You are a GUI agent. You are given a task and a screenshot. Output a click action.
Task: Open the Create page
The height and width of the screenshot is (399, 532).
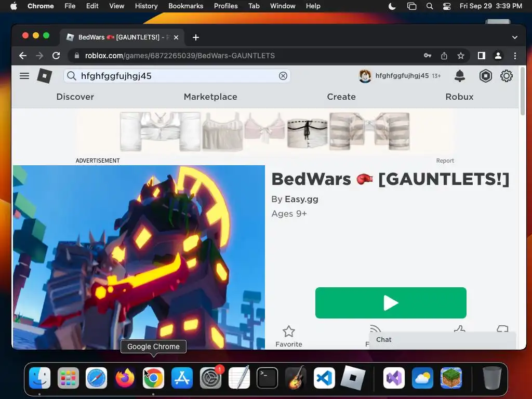(341, 97)
